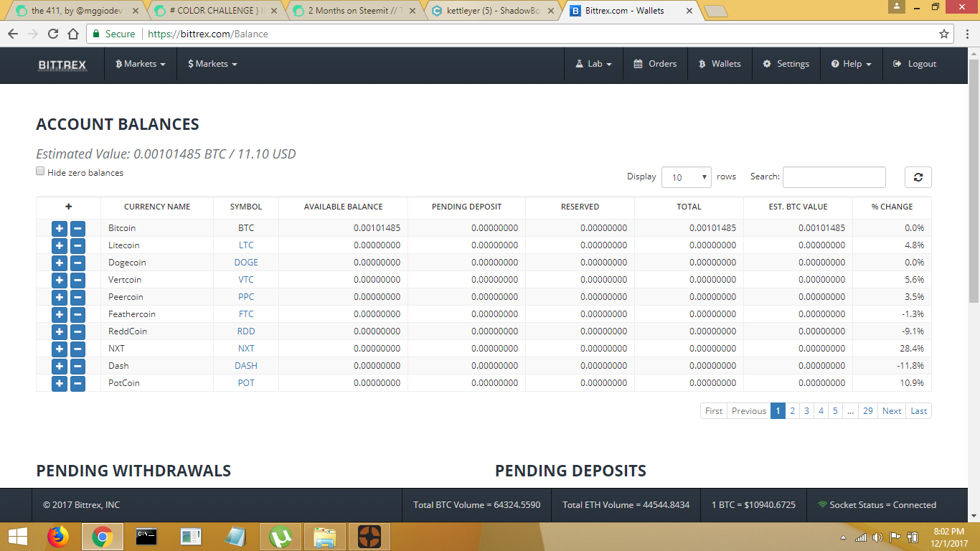Click the LTC symbol link

(x=246, y=245)
